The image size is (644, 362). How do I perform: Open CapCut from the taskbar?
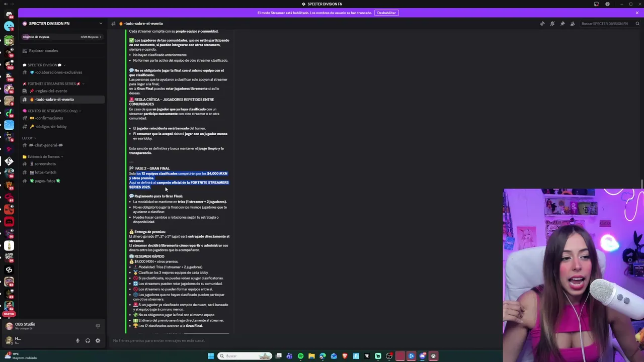point(367,356)
